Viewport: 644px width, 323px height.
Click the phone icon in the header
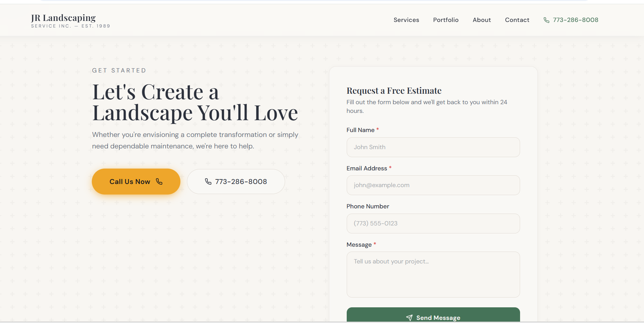tap(547, 20)
